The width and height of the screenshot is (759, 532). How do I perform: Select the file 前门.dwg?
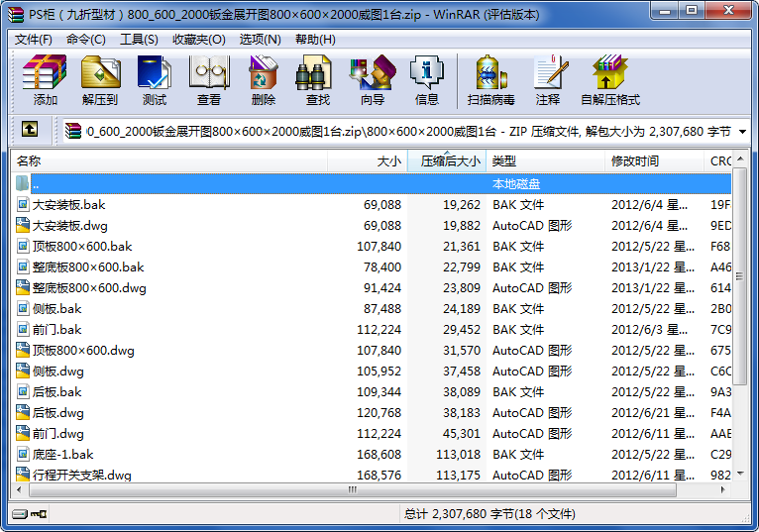point(58,434)
